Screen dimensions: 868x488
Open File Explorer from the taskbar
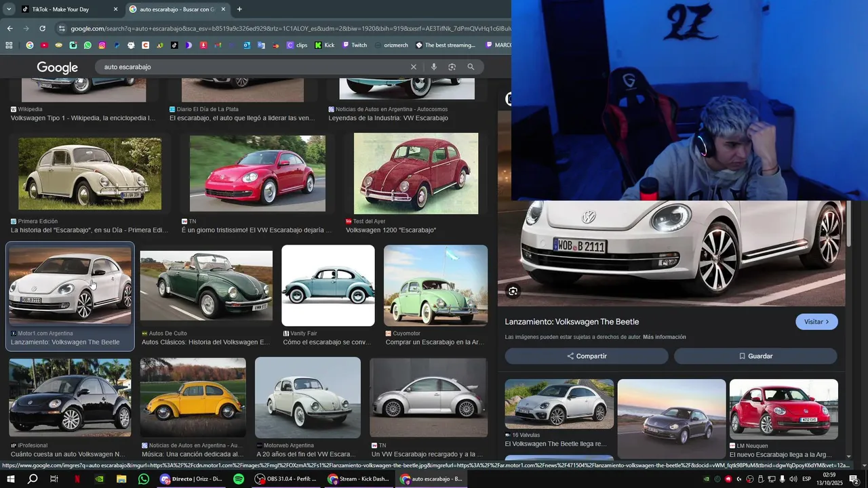click(x=121, y=479)
